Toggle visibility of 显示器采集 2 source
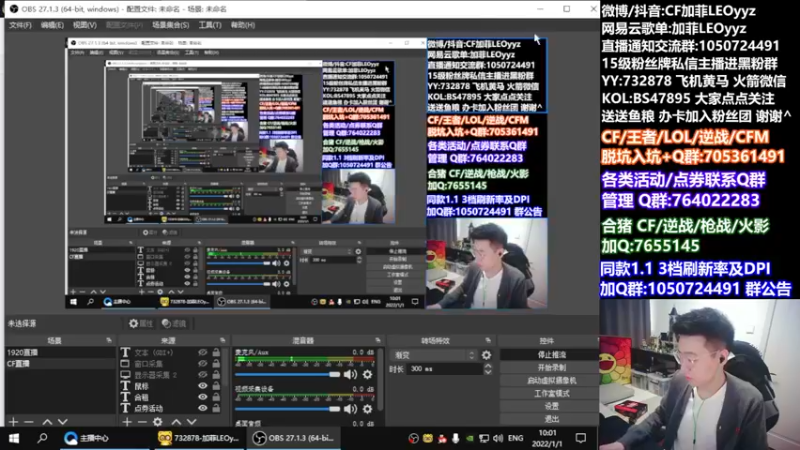 point(203,374)
